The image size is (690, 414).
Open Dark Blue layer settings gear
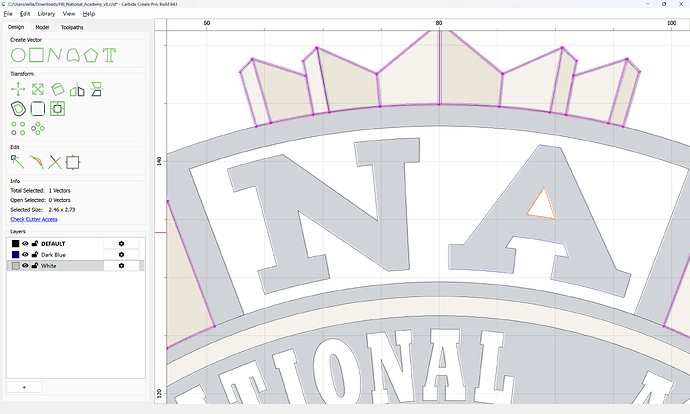click(x=121, y=255)
